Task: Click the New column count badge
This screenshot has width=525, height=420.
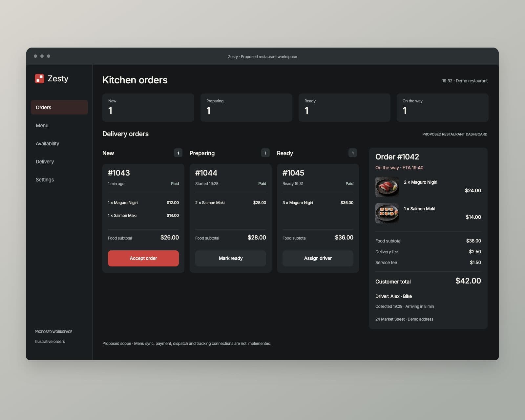Action: pos(178,153)
